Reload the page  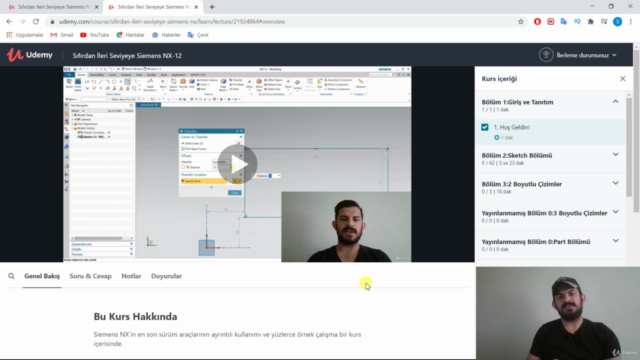[x=36, y=22]
